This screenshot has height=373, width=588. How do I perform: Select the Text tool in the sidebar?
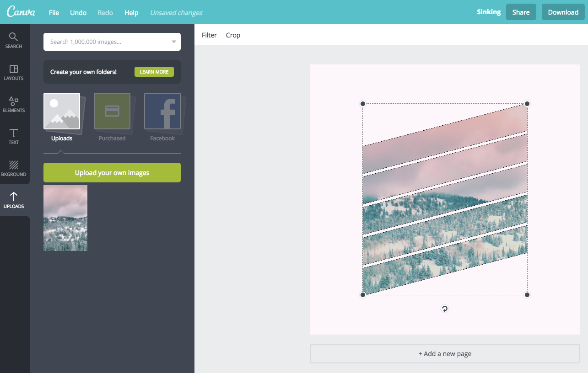14,136
